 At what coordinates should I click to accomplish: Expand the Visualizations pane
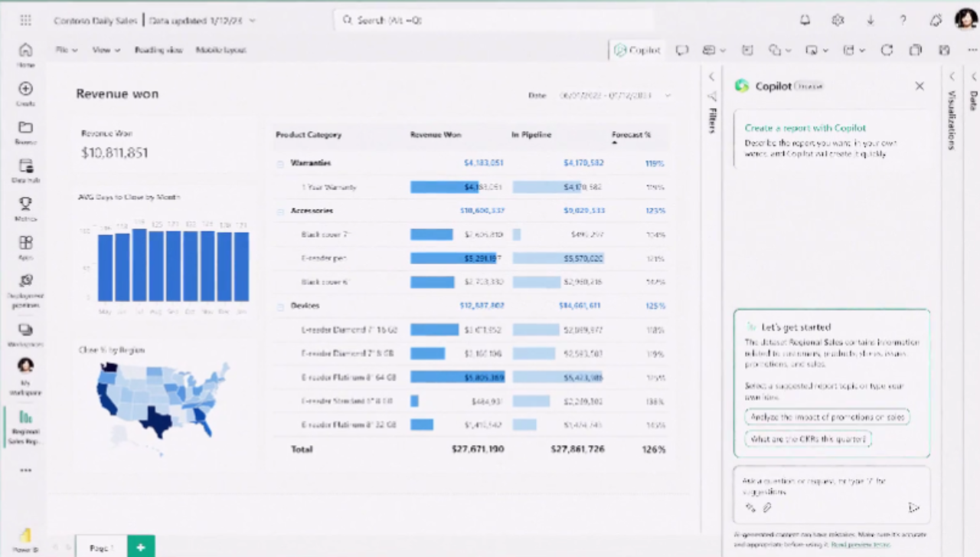point(952,77)
